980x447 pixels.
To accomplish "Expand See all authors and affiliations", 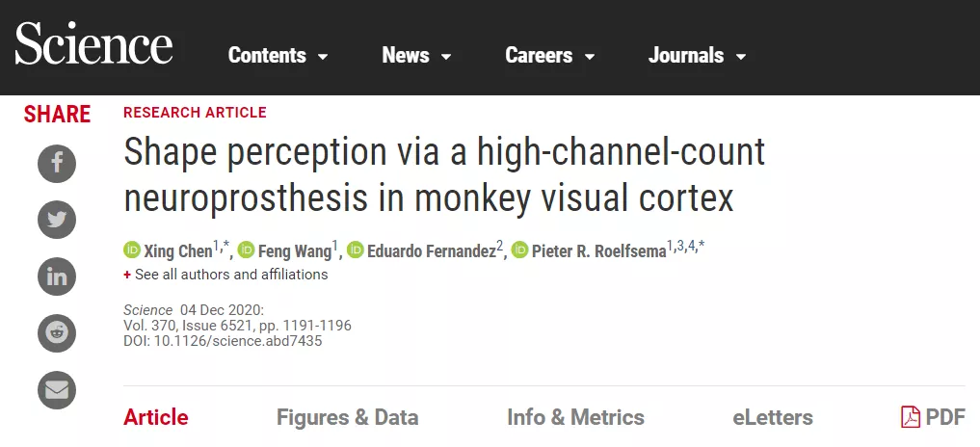I will [x=225, y=275].
